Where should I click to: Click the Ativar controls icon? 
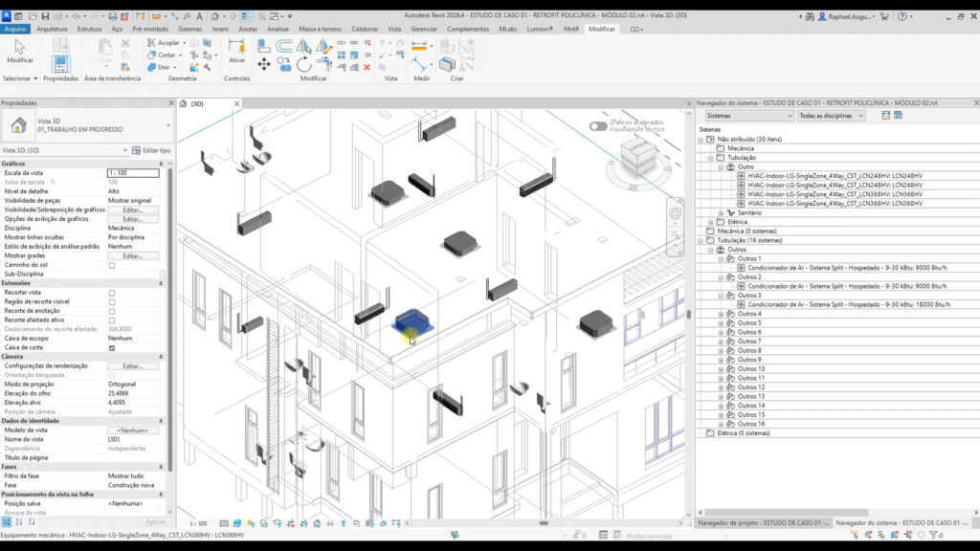coord(236,50)
